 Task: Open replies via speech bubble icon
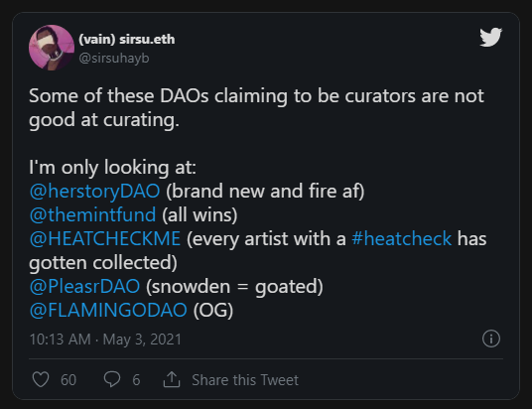click(112, 379)
